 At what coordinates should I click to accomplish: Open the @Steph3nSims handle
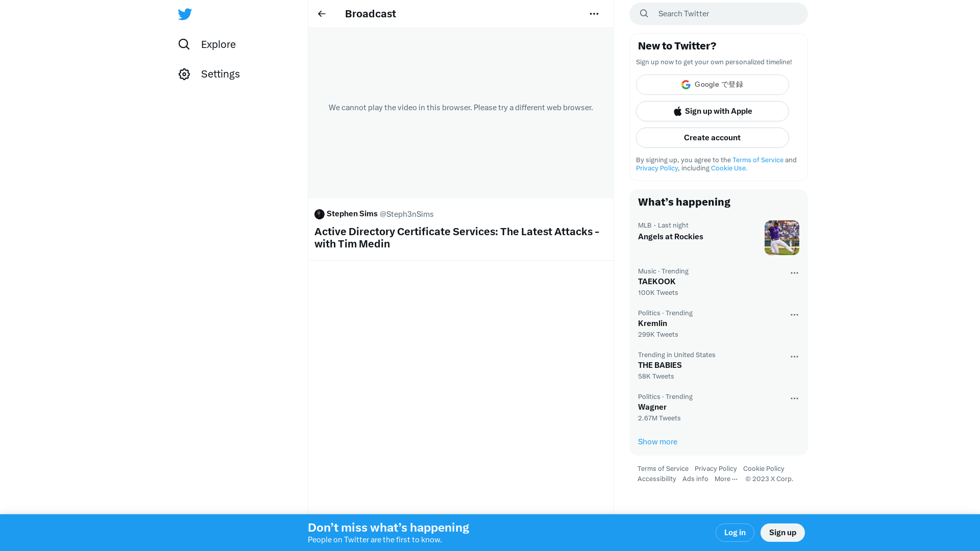click(407, 214)
